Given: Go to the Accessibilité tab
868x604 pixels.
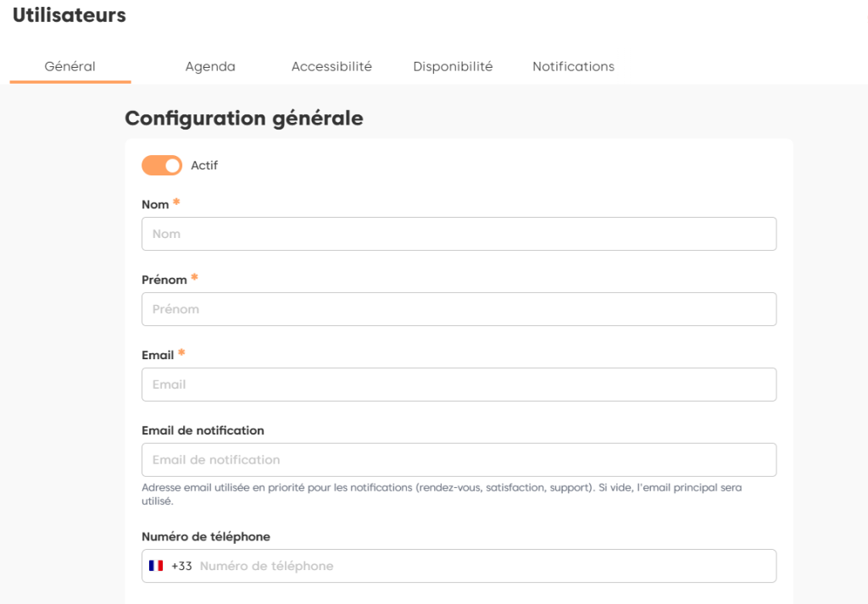Looking at the screenshot, I should pyautogui.click(x=331, y=66).
